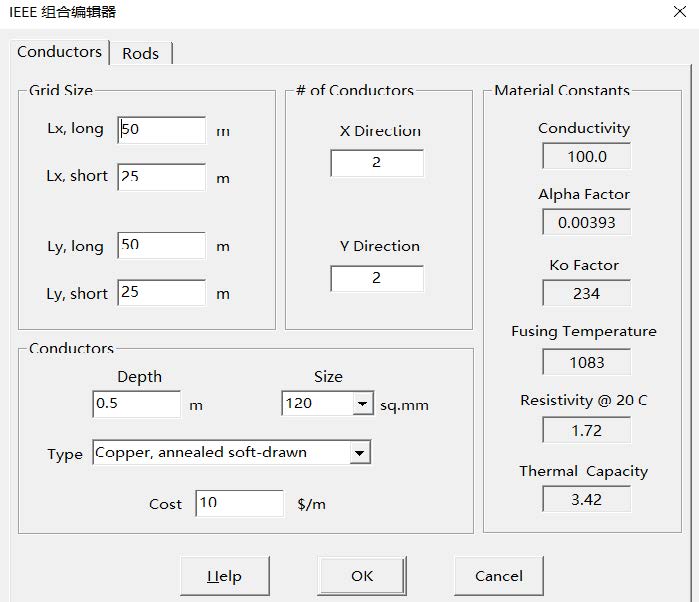Expand the conductor Type dropdown
The height and width of the screenshot is (602, 699).
tap(360, 453)
